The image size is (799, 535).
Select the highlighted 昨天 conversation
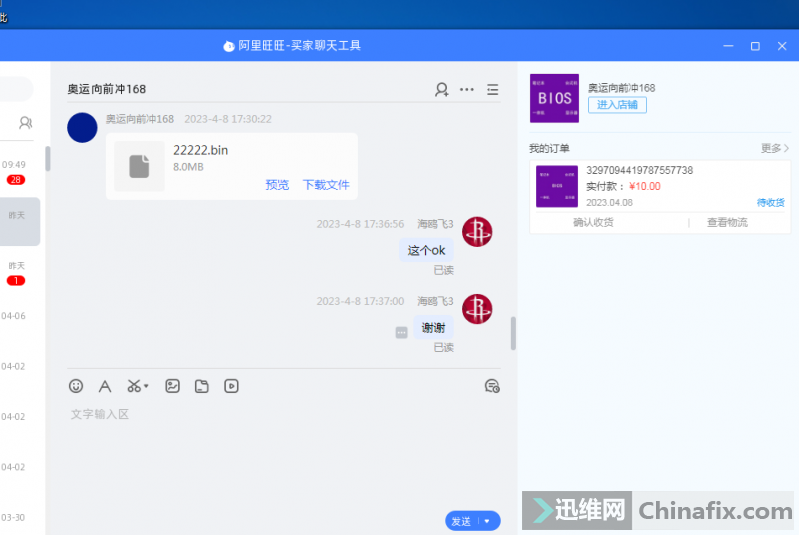coord(20,222)
